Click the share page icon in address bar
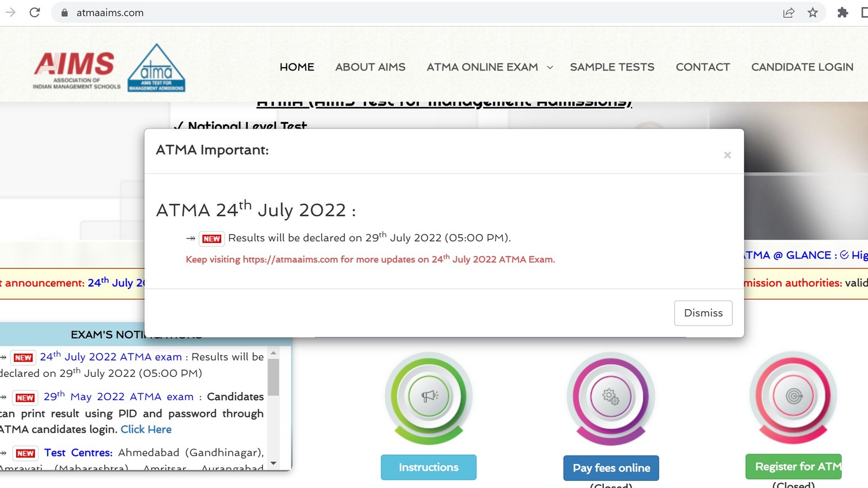Image resolution: width=868 pixels, height=488 pixels. [789, 12]
